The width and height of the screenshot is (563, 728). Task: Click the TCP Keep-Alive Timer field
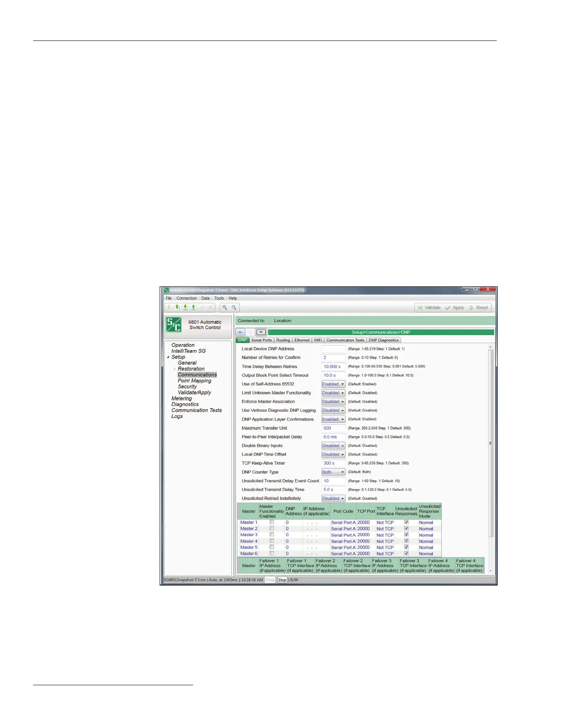coord(333,463)
